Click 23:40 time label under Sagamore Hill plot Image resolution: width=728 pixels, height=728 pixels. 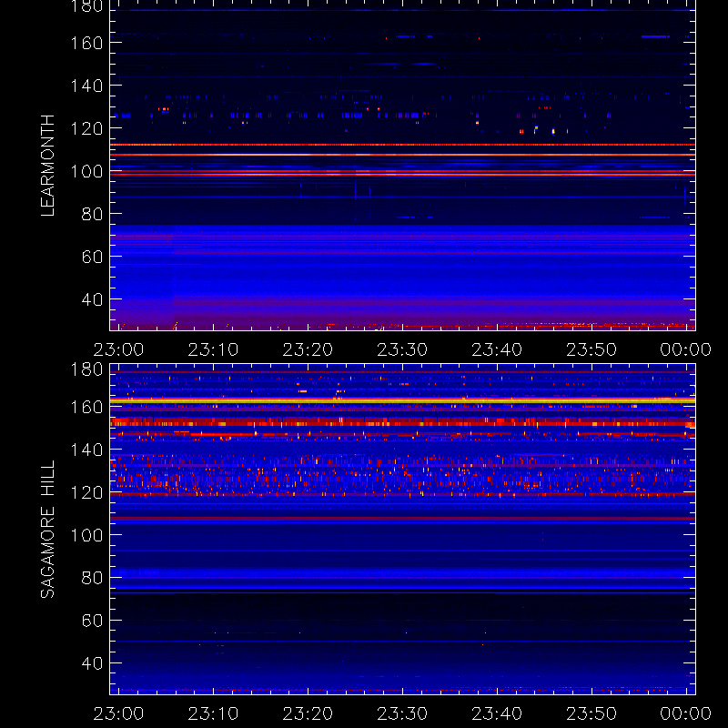(497, 713)
